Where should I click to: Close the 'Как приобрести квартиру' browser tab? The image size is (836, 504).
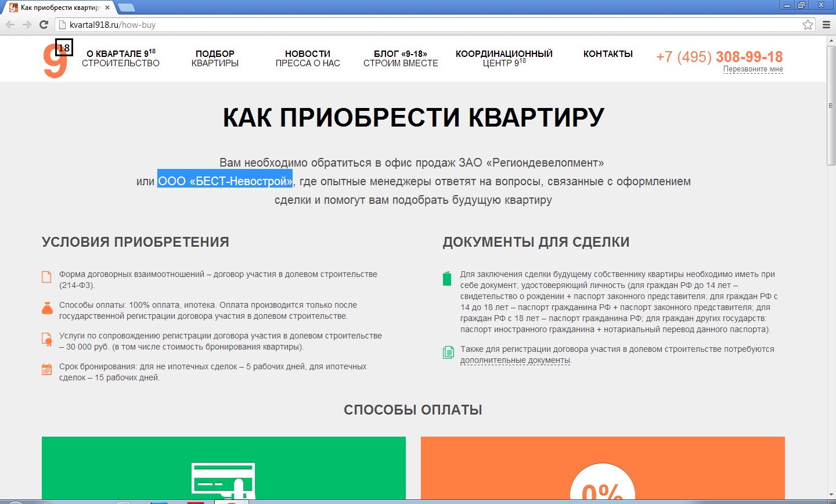[x=107, y=8]
